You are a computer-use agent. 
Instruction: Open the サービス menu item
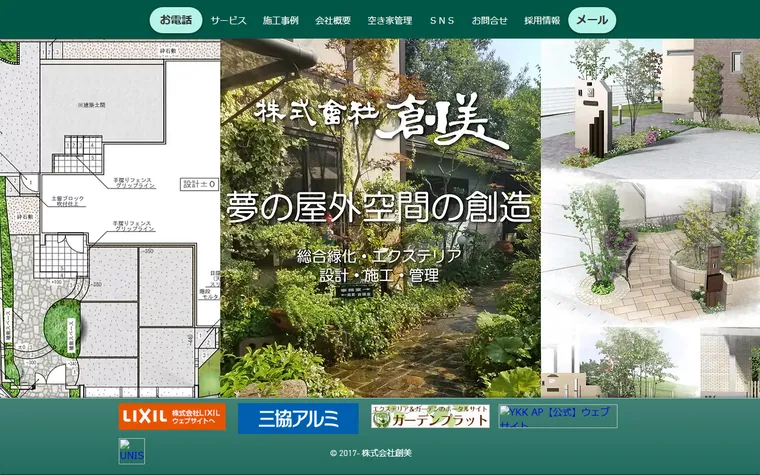click(228, 20)
